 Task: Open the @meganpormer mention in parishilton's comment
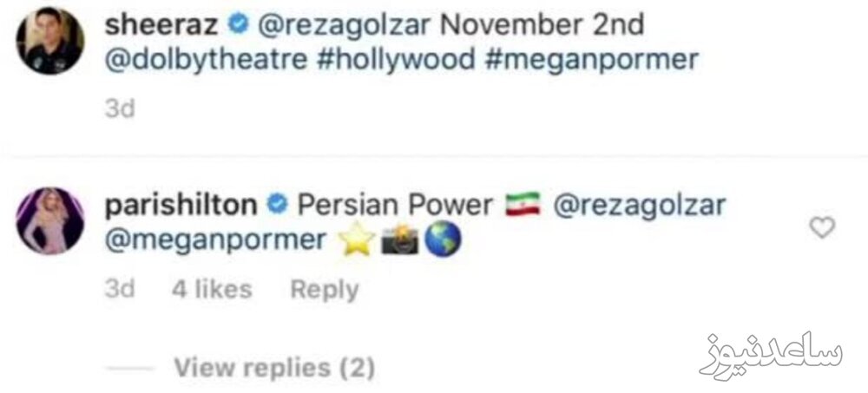[214, 240]
